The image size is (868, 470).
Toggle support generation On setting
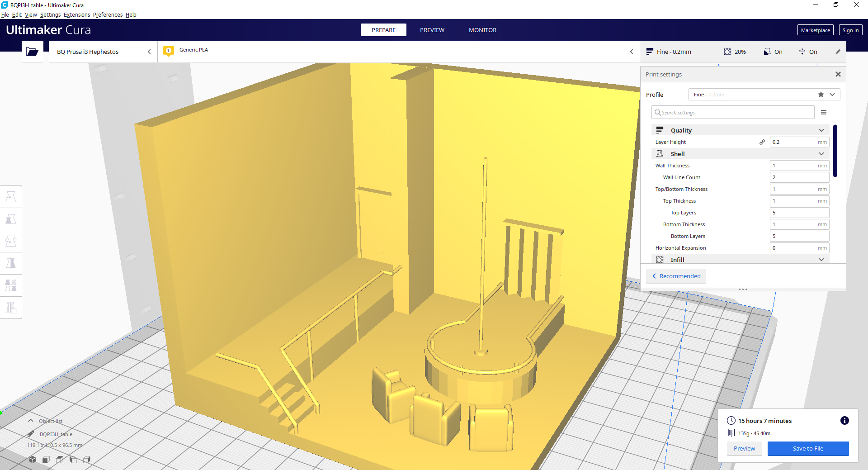click(773, 52)
